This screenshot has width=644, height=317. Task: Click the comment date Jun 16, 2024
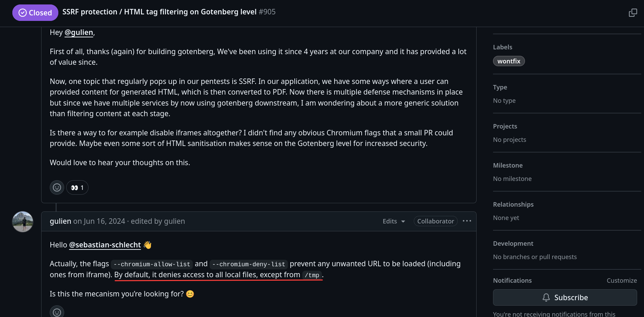(x=104, y=221)
